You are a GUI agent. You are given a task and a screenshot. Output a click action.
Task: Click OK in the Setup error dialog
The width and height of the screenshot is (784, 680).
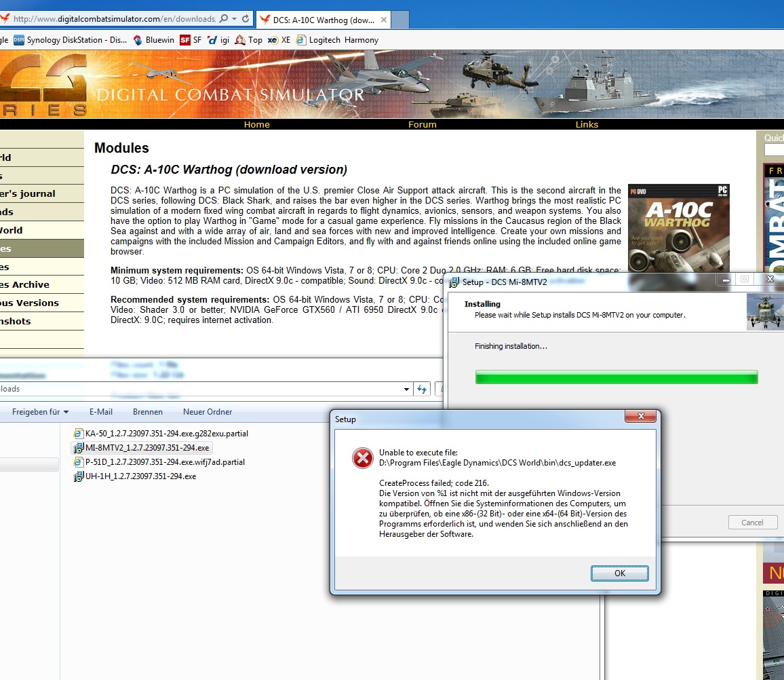pyautogui.click(x=619, y=573)
